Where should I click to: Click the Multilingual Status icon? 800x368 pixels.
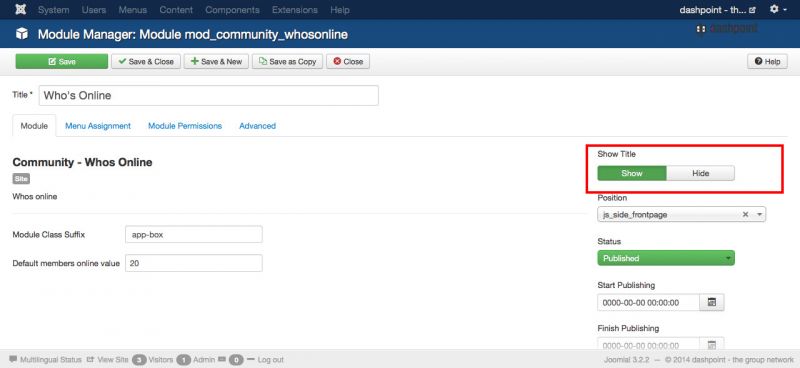click(x=13, y=359)
